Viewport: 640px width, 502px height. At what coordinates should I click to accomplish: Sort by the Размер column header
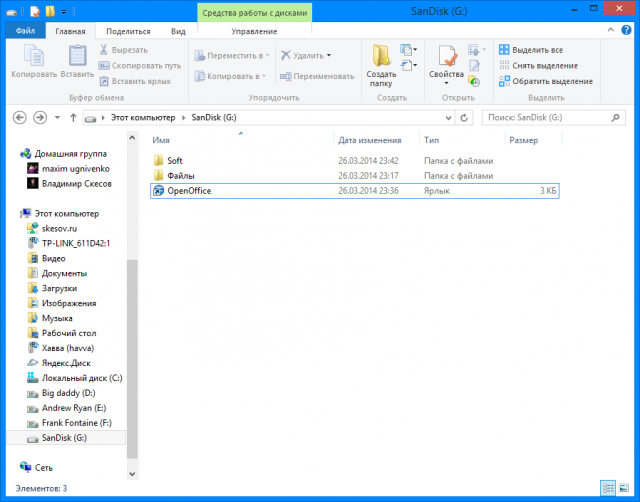pos(524,140)
